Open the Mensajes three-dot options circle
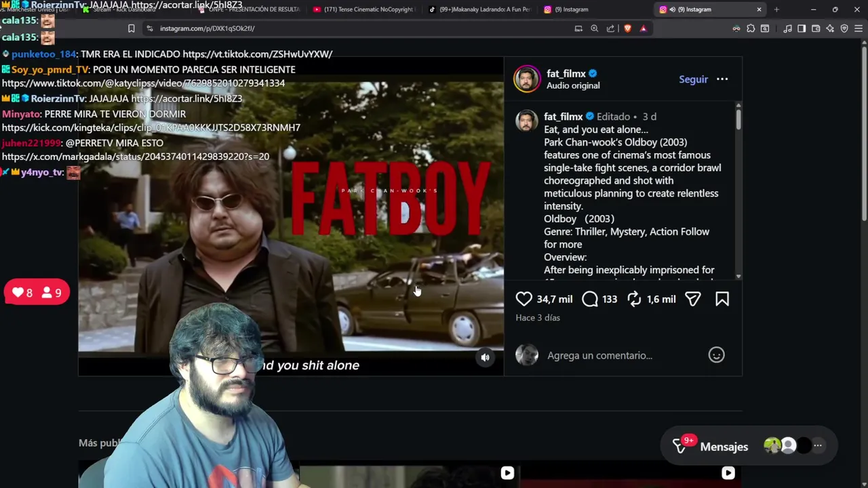Viewport: 868px width, 488px height. 818,445
